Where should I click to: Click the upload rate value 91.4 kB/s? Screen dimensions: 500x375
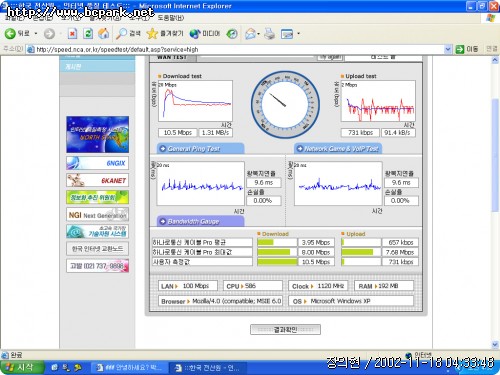pyautogui.click(x=398, y=133)
